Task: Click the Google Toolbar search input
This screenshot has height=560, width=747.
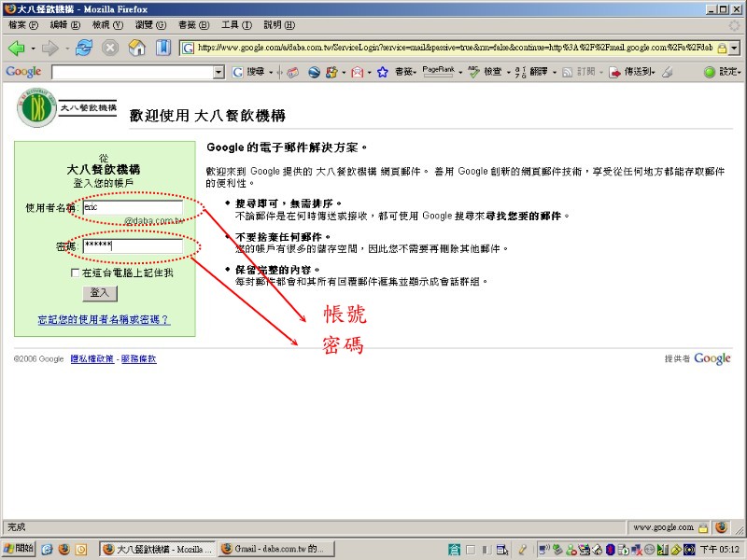Action: [133, 73]
